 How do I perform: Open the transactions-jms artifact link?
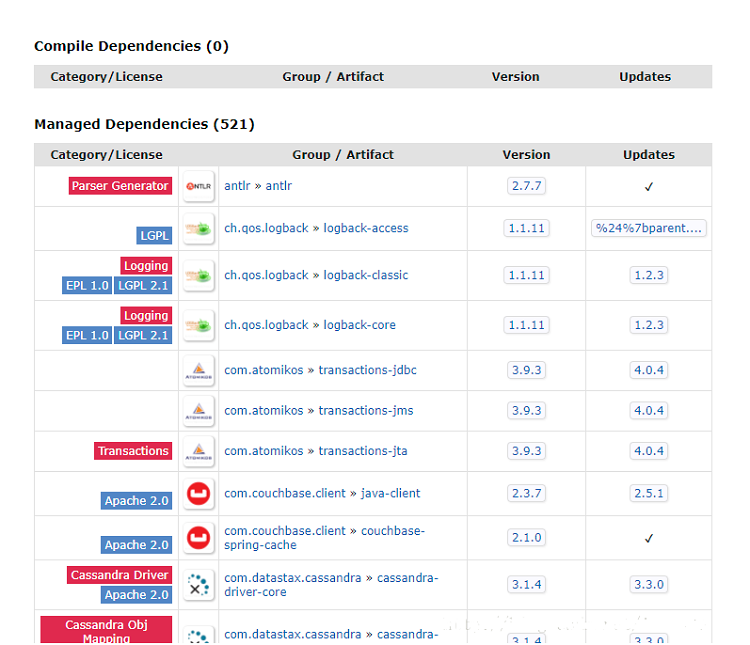366,411
